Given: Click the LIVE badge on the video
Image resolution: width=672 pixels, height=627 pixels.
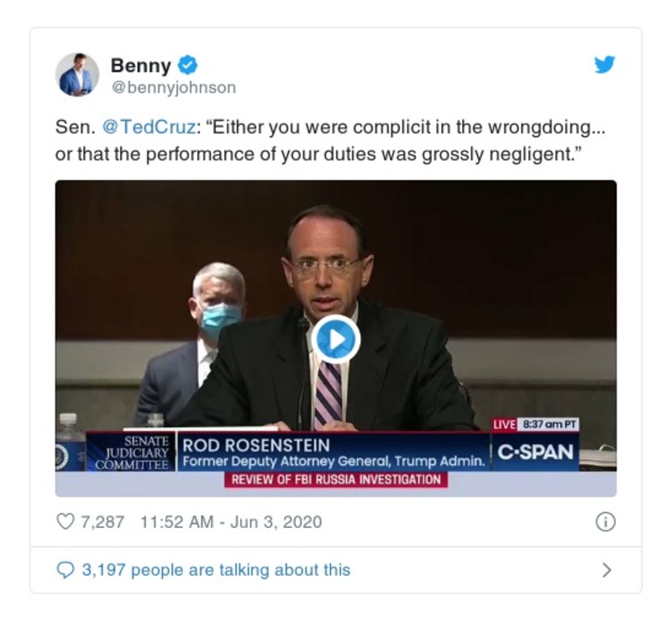Looking at the screenshot, I should [x=504, y=425].
